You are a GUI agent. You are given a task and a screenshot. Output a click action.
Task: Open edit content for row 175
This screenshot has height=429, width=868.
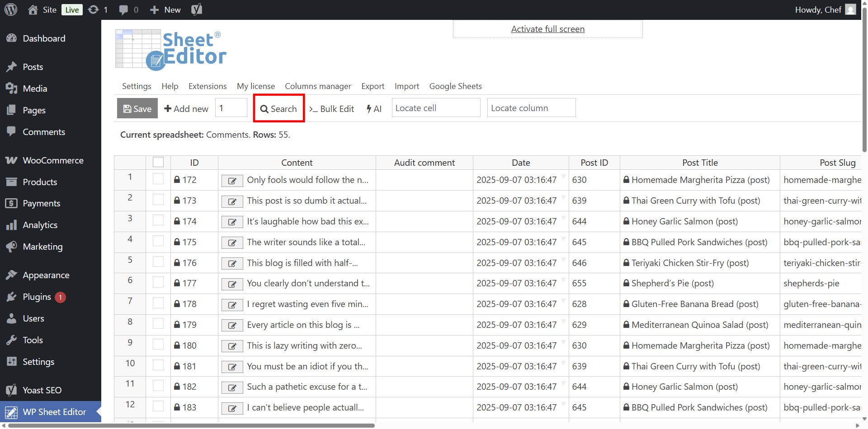[x=232, y=243]
